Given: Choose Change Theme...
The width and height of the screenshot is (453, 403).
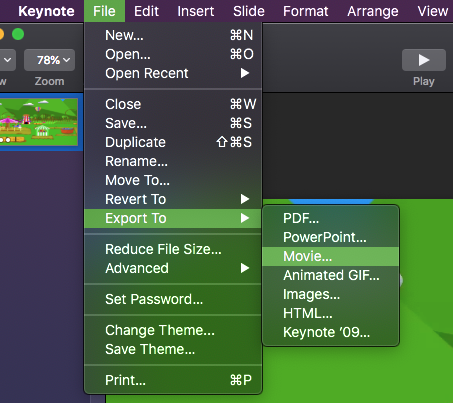Looking at the screenshot, I should click(173, 330).
